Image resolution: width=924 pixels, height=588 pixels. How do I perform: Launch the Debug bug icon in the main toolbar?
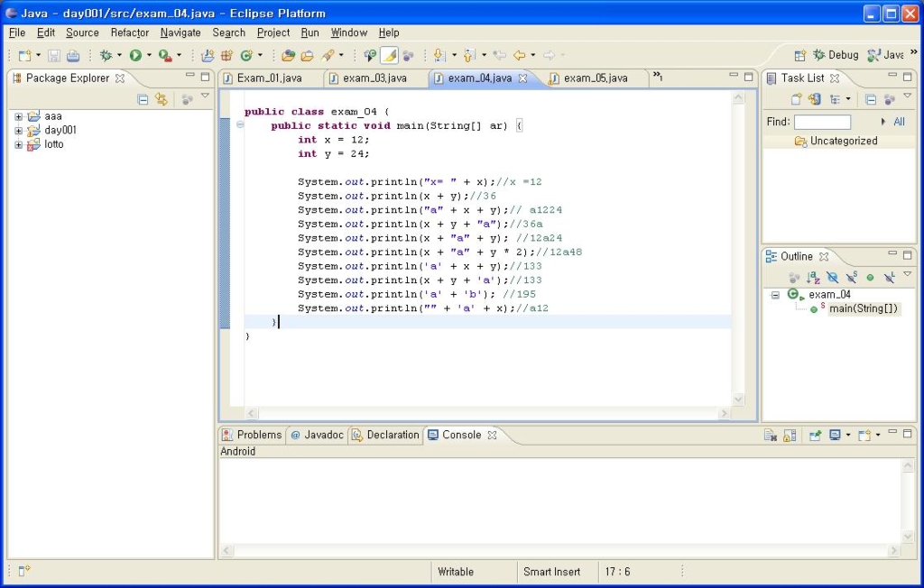(106, 55)
